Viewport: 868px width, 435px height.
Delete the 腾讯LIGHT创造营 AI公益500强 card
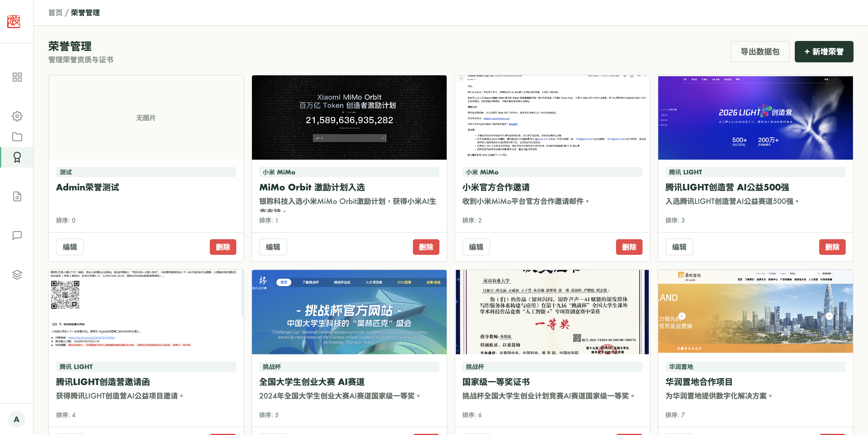pyautogui.click(x=832, y=247)
